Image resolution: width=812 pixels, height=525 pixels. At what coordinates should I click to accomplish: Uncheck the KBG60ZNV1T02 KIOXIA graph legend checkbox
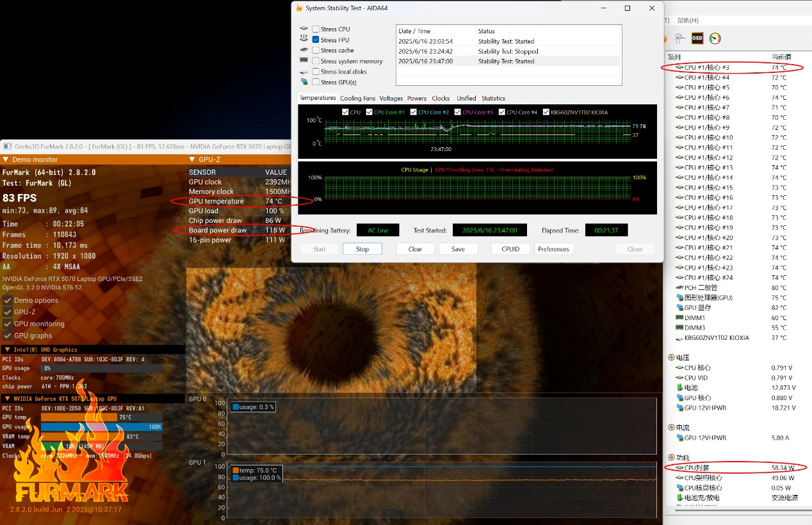tap(546, 112)
